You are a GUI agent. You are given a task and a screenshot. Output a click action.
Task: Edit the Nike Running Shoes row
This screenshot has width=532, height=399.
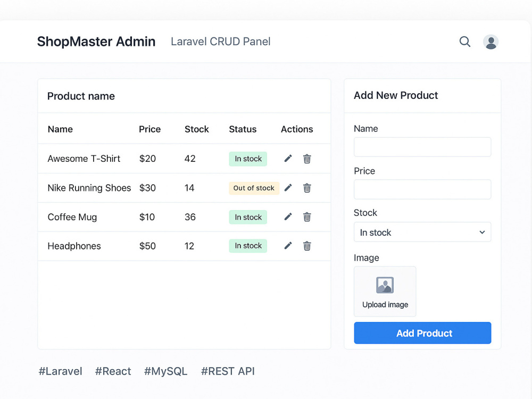pos(288,188)
